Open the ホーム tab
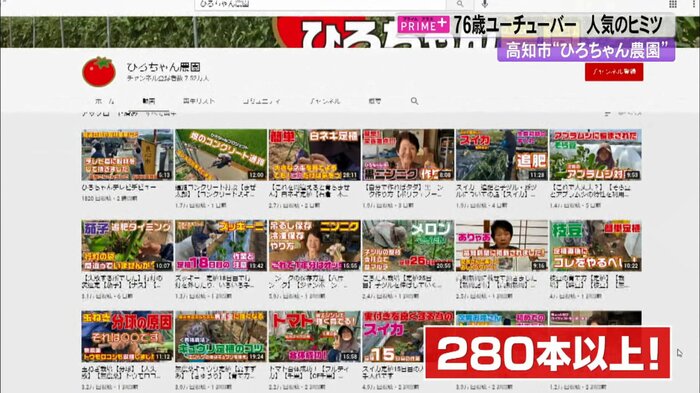Image resolution: width=700 pixels, height=393 pixels. (104, 101)
